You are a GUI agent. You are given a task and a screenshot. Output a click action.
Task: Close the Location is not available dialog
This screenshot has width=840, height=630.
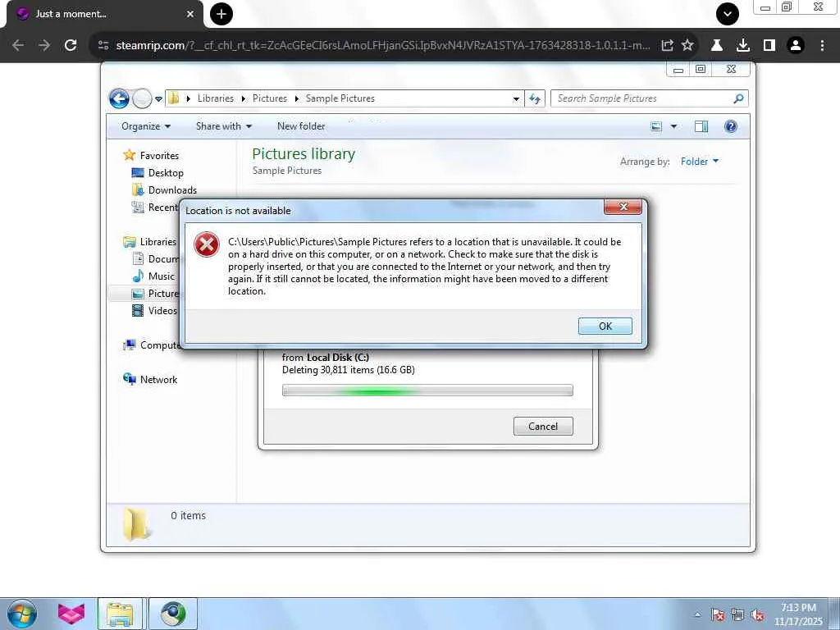click(x=623, y=207)
